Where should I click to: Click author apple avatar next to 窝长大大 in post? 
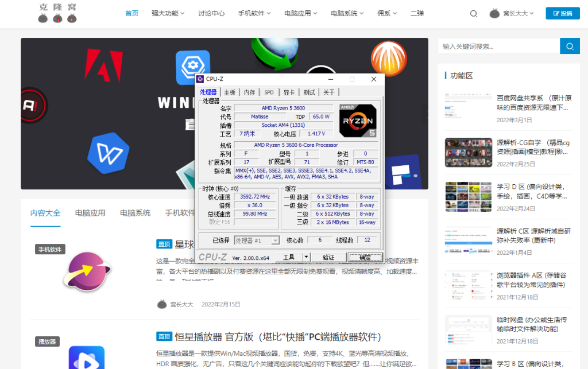(x=161, y=304)
